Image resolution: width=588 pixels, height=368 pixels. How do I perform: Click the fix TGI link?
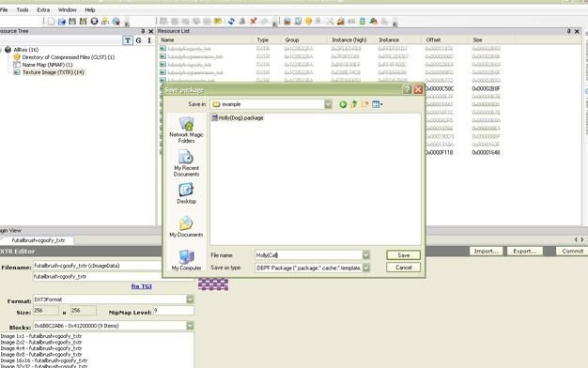(142, 286)
